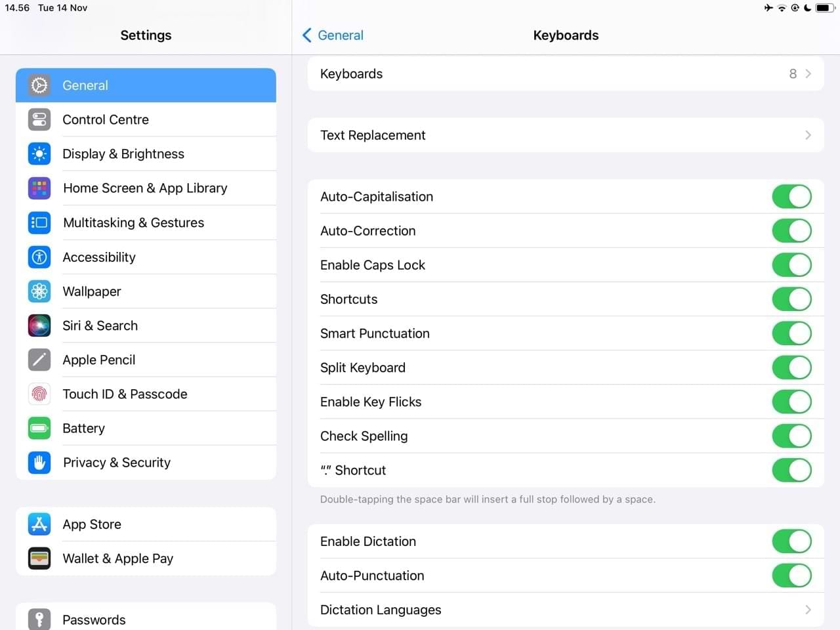Disable the Split Keyboard toggle
840x630 pixels.
coord(791,367)
